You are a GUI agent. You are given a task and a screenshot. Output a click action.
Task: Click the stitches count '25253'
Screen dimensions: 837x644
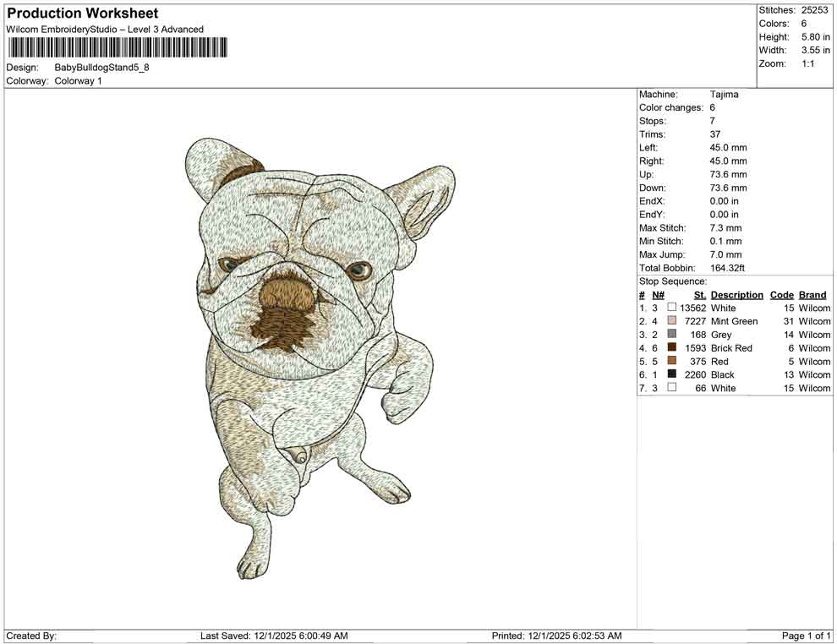point(814,10)
